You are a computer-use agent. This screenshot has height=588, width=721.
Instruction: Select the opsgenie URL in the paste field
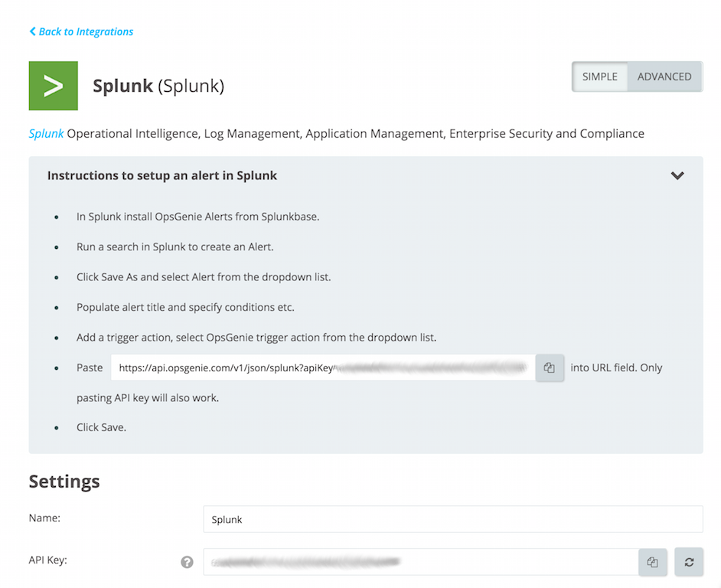click(x=321, y=367)
